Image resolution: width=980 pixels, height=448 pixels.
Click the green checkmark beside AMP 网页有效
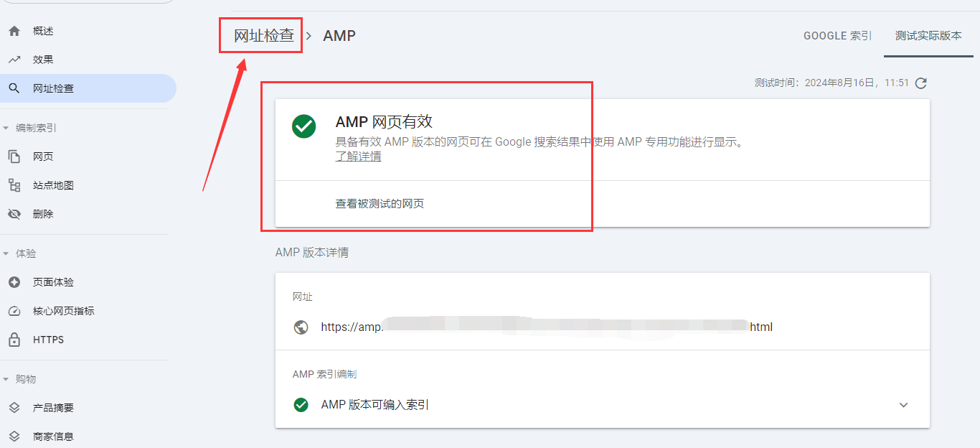click(x=304, y=126)
